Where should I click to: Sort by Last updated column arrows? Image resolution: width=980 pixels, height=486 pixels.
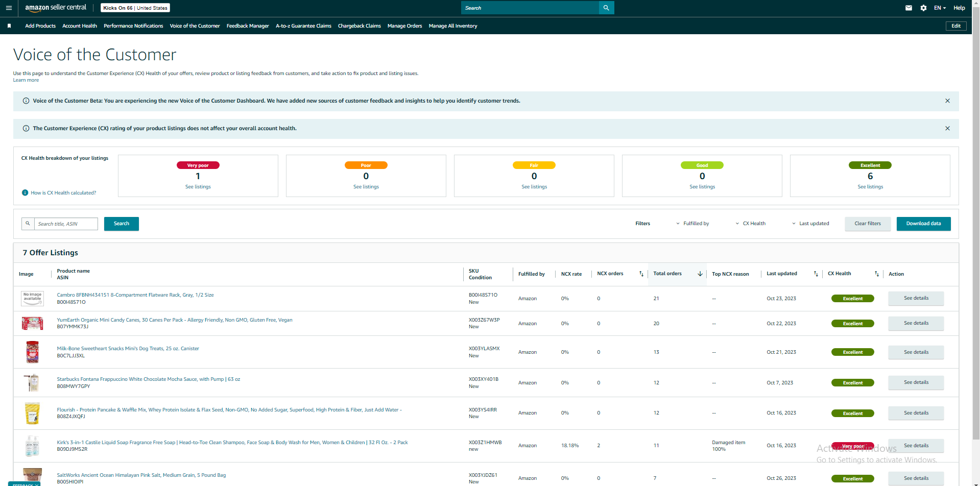click(816, 274)
